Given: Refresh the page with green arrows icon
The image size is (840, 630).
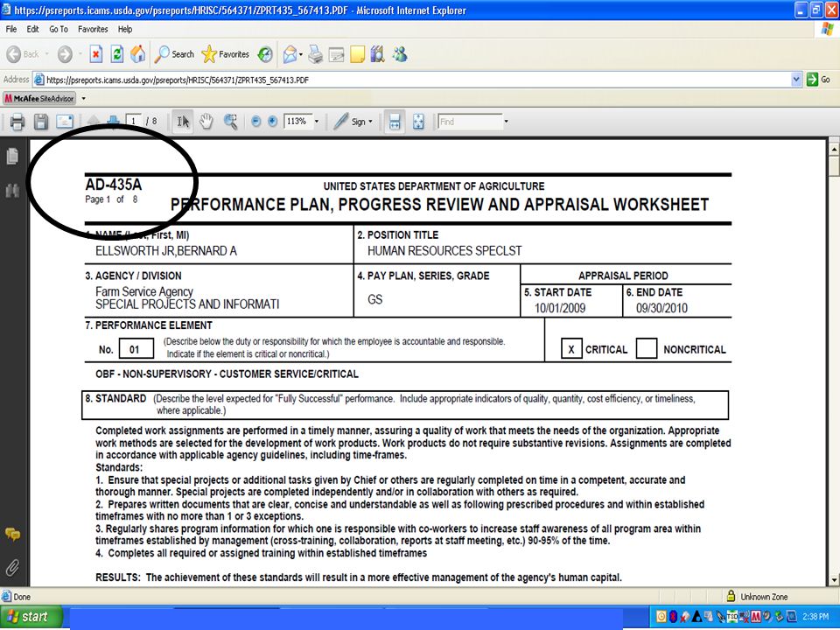Looking at the screenshot, I should click(x=116, y=54).
